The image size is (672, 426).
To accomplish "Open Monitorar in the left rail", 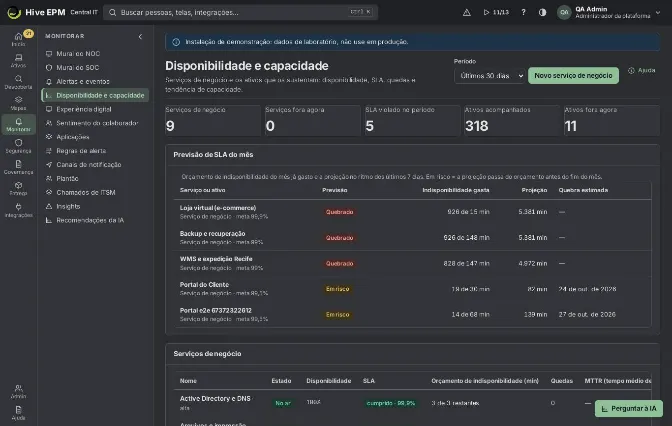I will (x=18, y=125).
